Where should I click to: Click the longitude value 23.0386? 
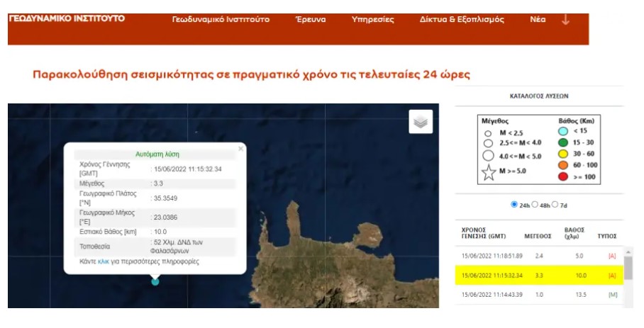coord(165,217)
